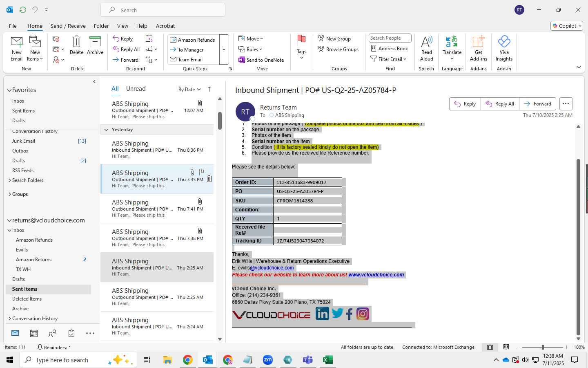This screenshot has height=368, width=588.
Task: Open the Thu 8:36 PM Inbound Shipment email
Action: (157, 150)
